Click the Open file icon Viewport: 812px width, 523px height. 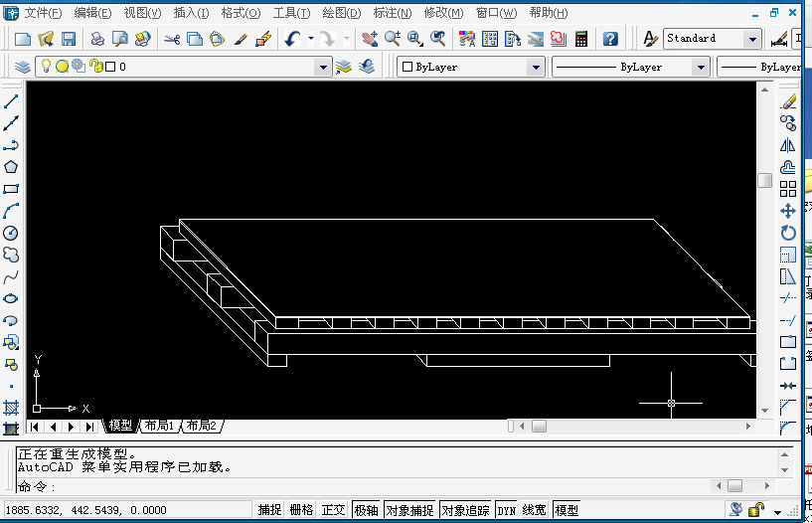tap(46, 39)
